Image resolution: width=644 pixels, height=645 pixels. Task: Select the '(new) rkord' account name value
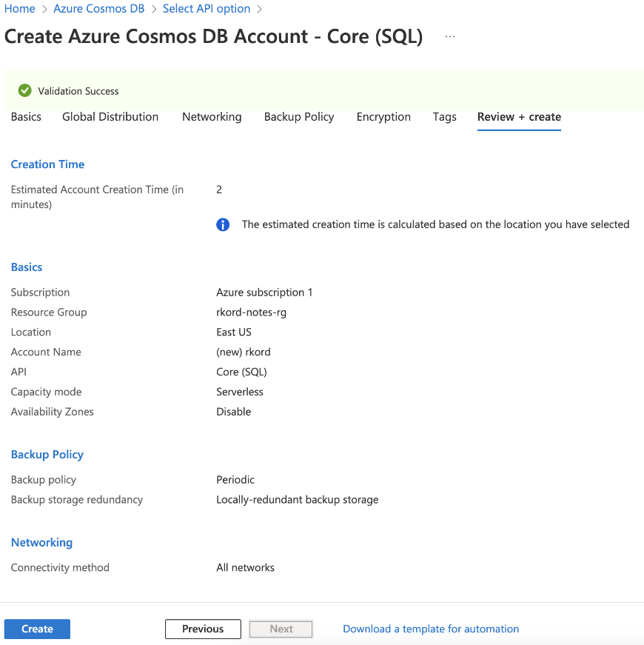[x=243, y=352]
